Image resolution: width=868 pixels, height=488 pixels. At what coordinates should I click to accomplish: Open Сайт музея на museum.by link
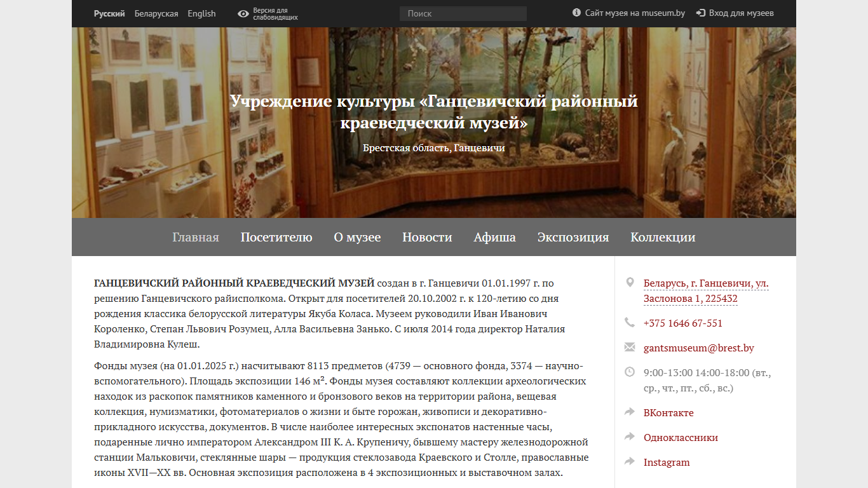635,13
